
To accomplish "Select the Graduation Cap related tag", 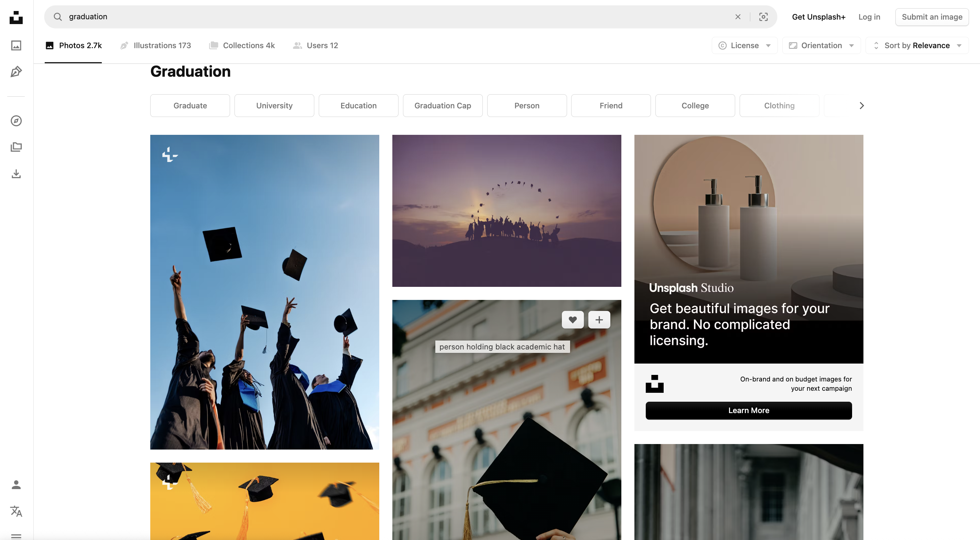I will pos(443,105).
